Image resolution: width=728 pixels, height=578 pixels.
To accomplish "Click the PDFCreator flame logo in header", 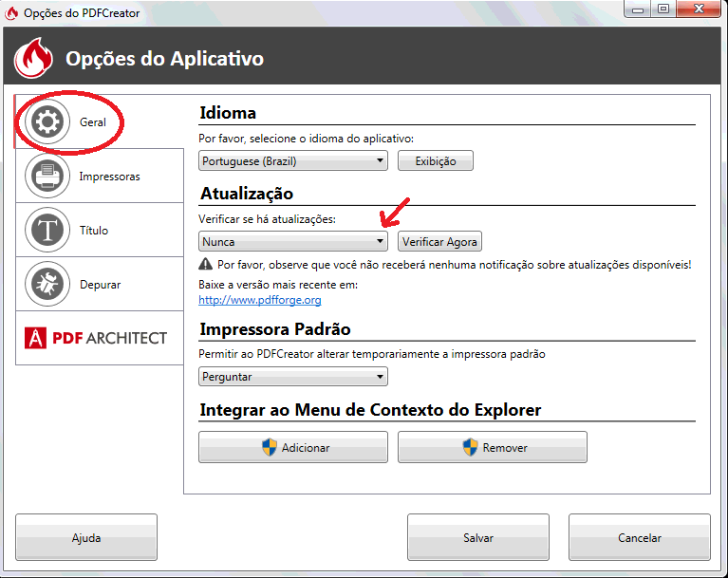I will 33,58.
